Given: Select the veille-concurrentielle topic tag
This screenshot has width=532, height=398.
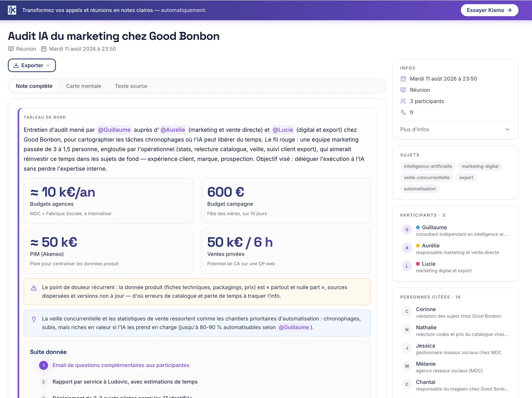Looking at the screenshot, I should (x=426, y=178).
